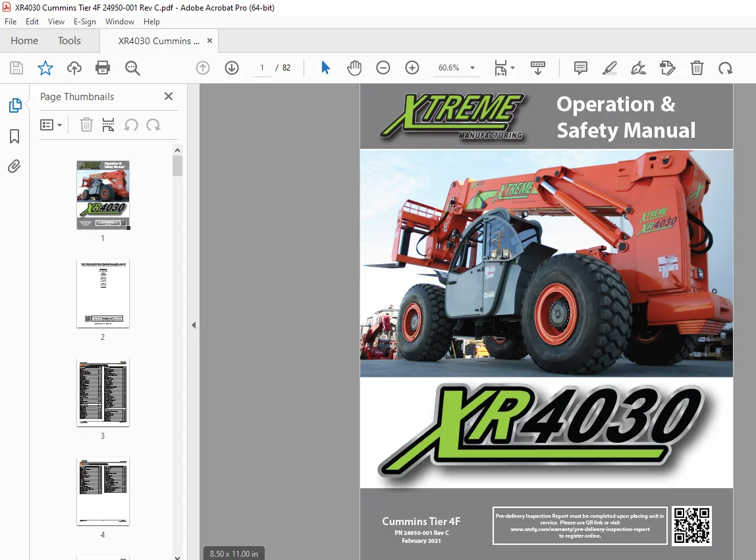Open the Bookmarks sidebar panel
The image size is (756, 560).
[14, 136]
